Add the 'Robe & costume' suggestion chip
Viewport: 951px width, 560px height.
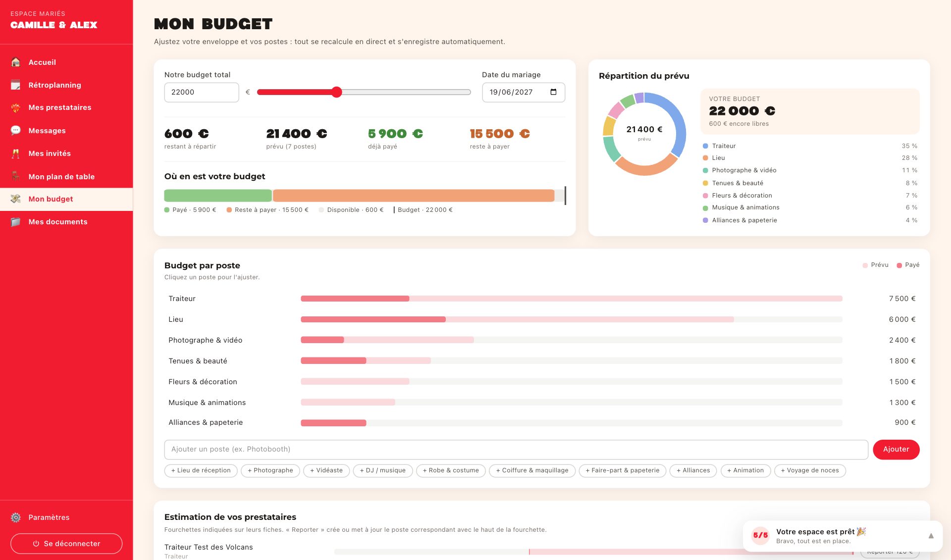[451, 470]
